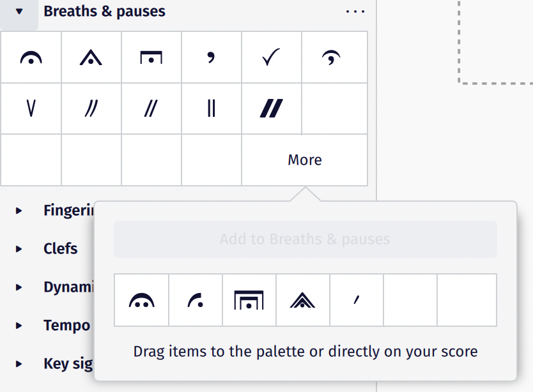533x392 pixels.
Task: Select the comma breath mark symbol
Action: (x=212, y=57)
